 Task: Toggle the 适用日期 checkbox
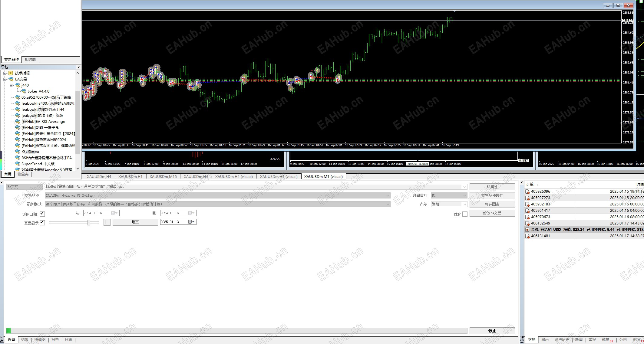(42, 214)
